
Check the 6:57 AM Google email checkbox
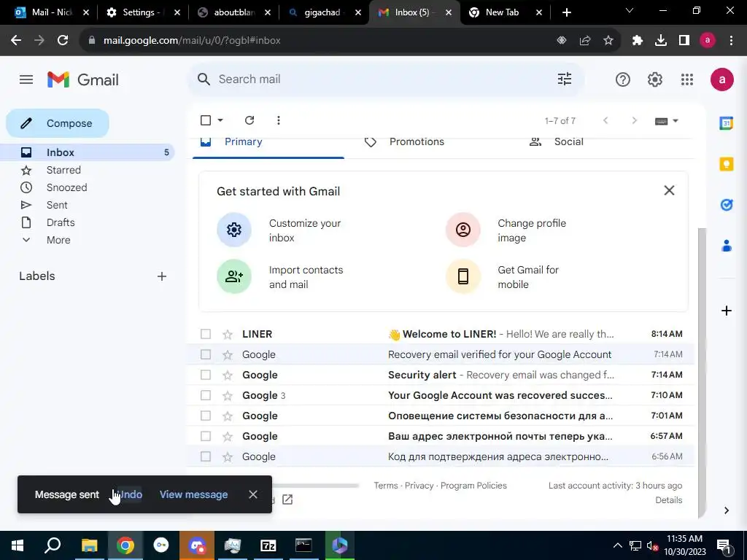click(205, 436)
